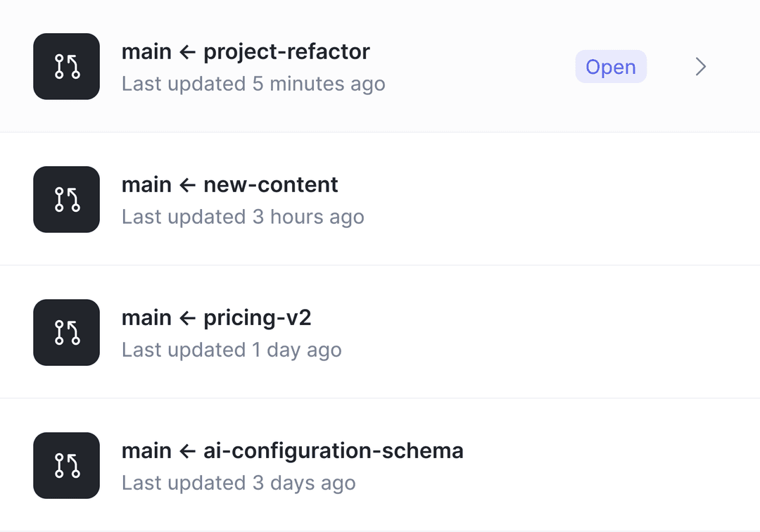The height and width of the screenshot is (532, 760).
Task: Click "Last updated 3 days ago" text
Action: [239, 483]
